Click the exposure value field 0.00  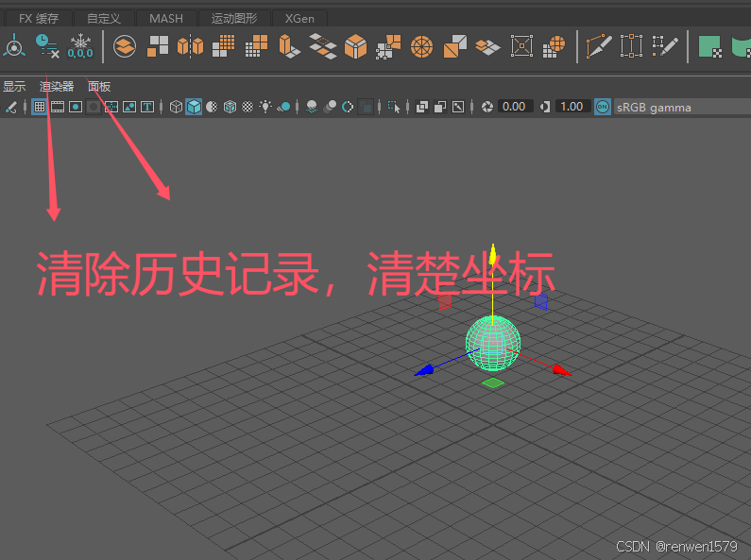pyautogui.click(x=515, y=107)
